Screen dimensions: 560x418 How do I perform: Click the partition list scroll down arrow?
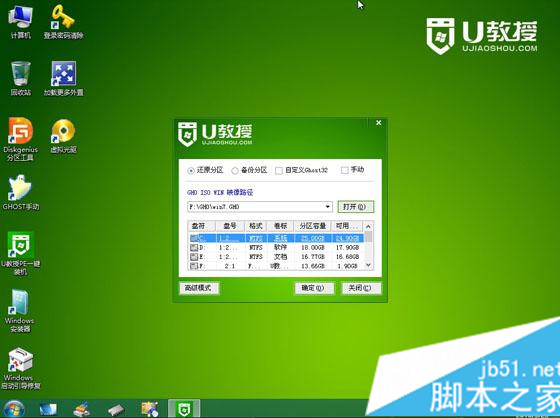[368, 265]
